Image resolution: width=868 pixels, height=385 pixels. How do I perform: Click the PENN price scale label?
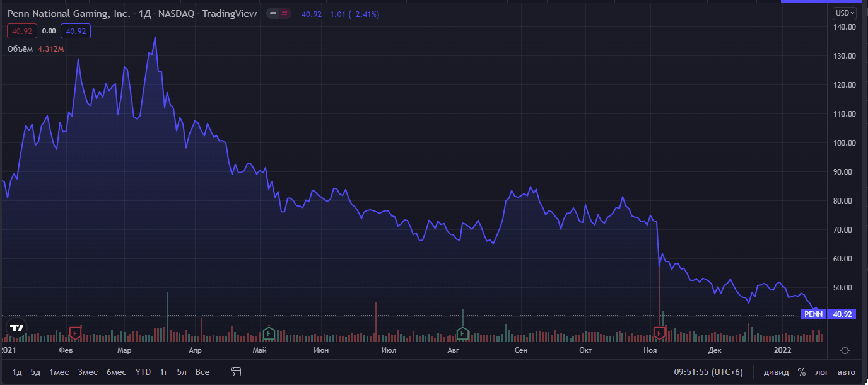click(814, 314)
